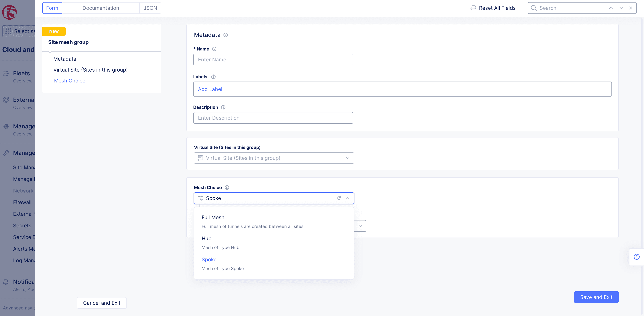Select the Hub mesh option
The image size is (644, 316).
[207, 238]
